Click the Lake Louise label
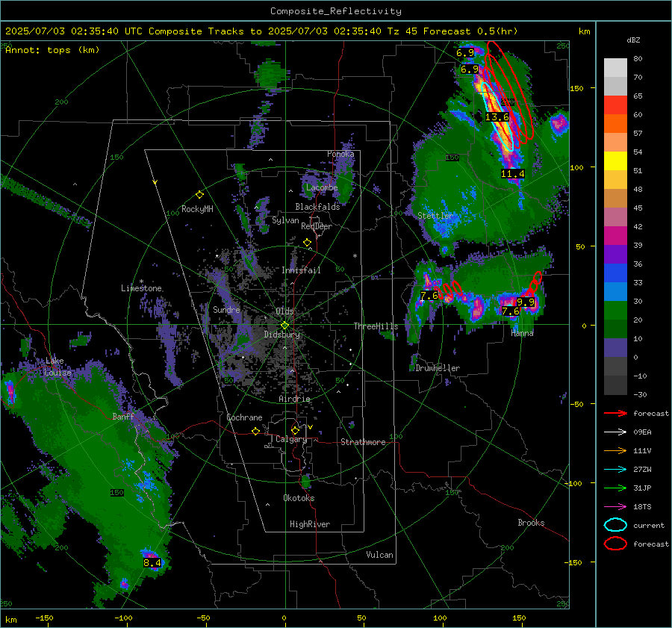Screen dimensions: 672x628 pyautogui.click(x=57, y=367)
